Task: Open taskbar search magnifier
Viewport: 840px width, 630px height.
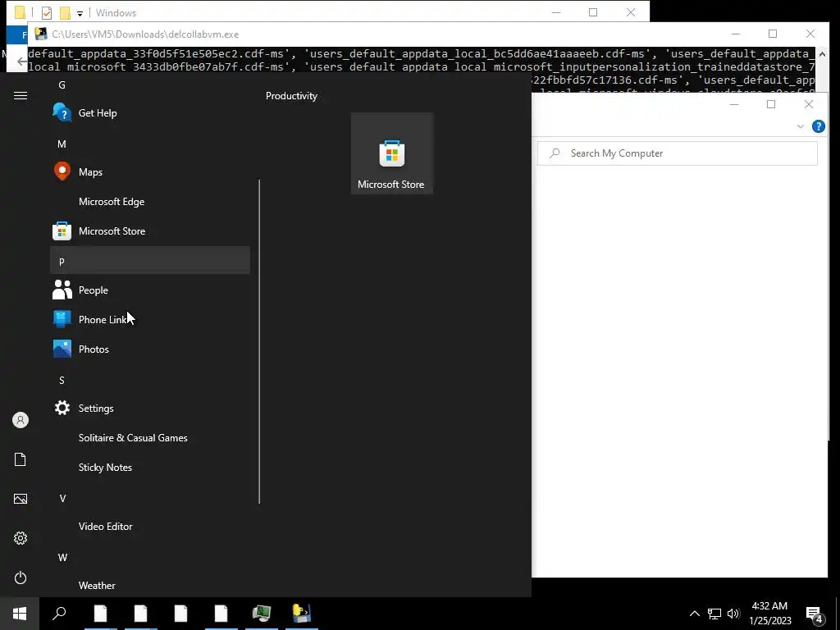Action: [x=59, y=614]
